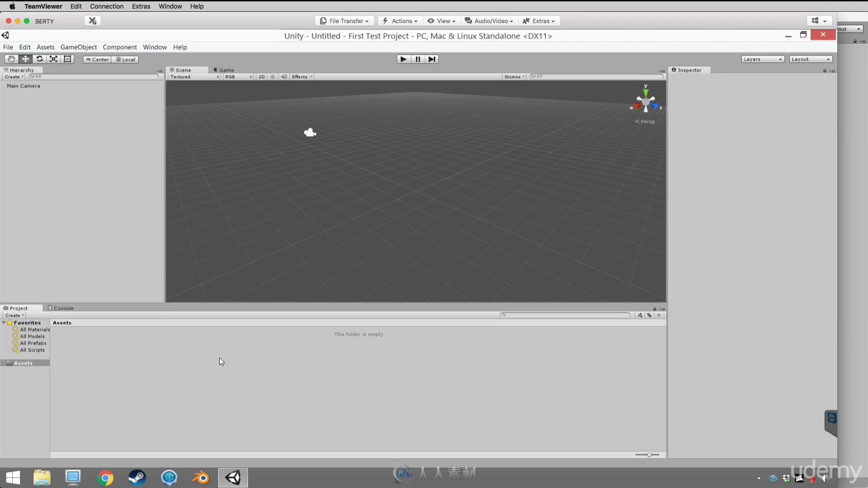The height and width of the screenshot is (488, 868).
Task: Click the Step button to advance frame
Action: point(432,59)
